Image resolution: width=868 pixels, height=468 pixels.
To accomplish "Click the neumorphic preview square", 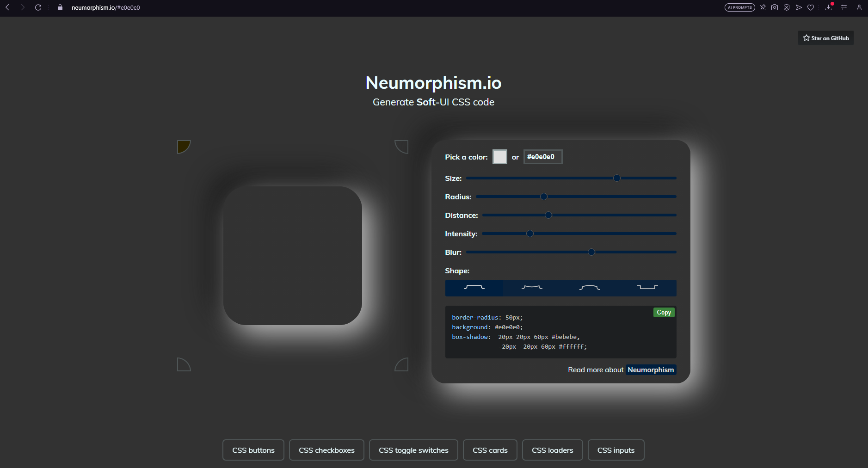I will (x=293, y=256).
